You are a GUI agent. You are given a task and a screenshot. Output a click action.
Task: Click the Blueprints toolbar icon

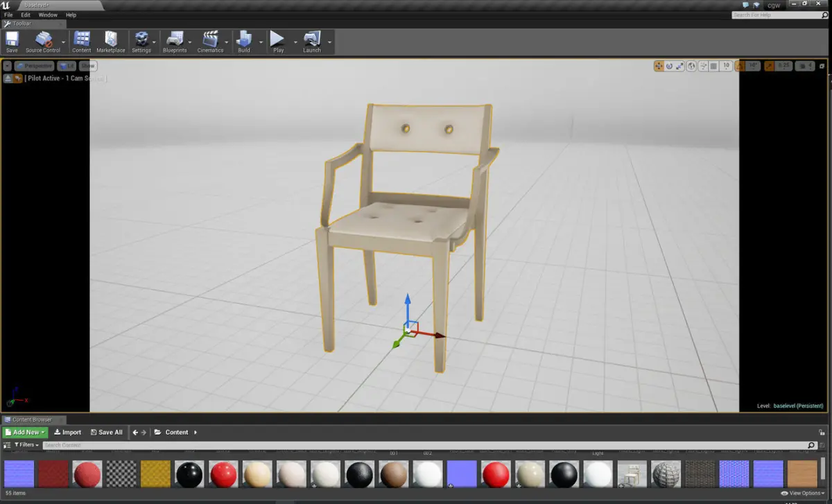click(x=175, y=42)
